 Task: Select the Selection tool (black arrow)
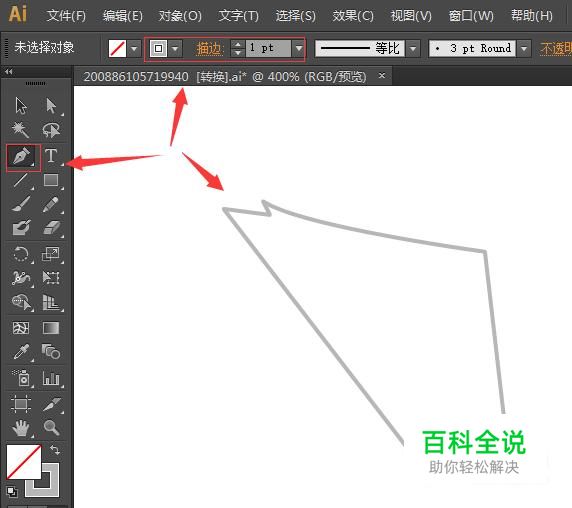21,106
